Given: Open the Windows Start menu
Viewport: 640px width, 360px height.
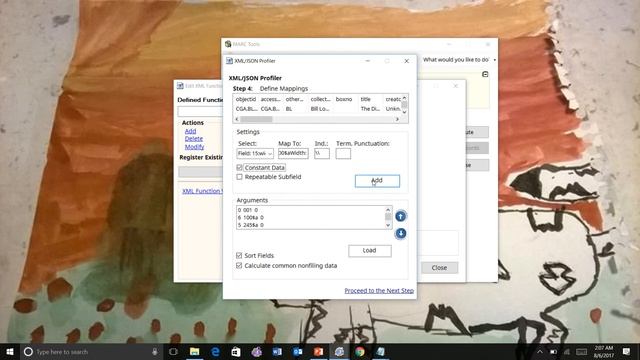Looking at the screenshot, I should pyautogui.click(x=10, y=351).
